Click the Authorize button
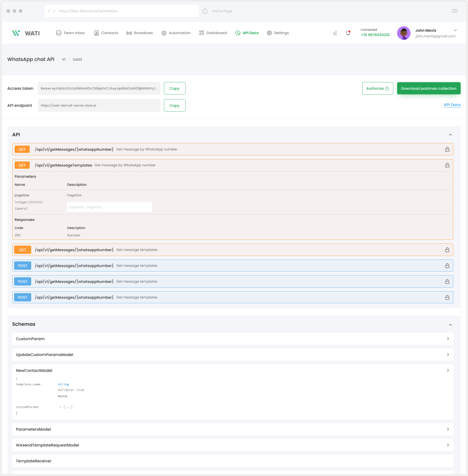This screenshot has width=468, height=476. click(x=377, y=88)
